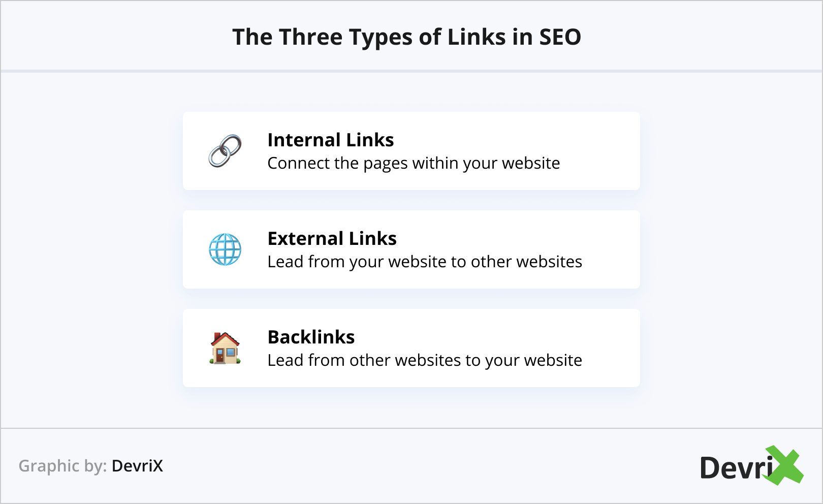Click the Internal Links heading
The height and width of the screenshot is (504, 823).
(x=331, y=140)
